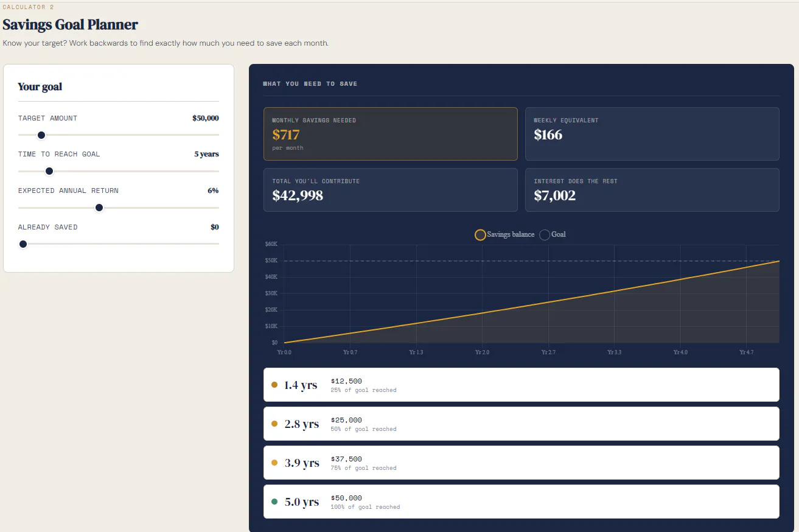Click the $42,998 contribution figure
This screenshot has width=799, height=532.
pyautogui.click(x=298, y=195)
